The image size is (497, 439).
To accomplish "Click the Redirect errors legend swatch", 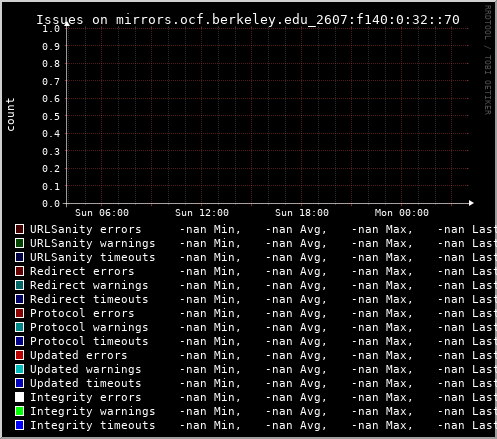I will coord(20,271).
